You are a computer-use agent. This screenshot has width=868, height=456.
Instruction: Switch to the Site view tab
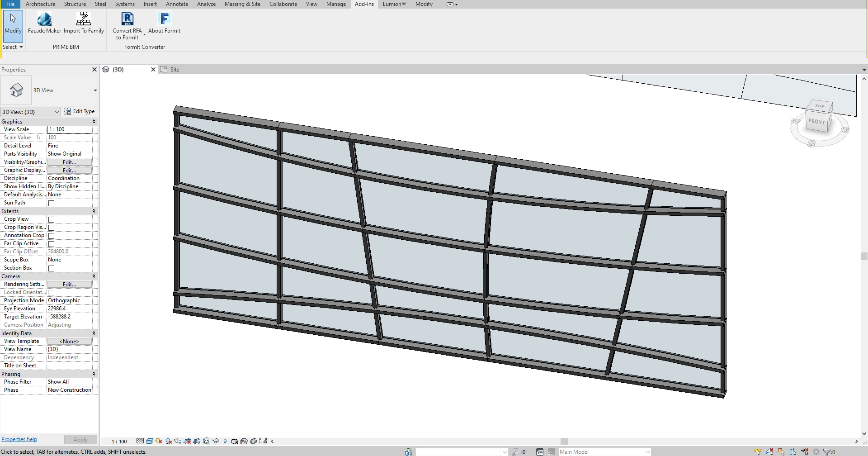pos(175,69)
